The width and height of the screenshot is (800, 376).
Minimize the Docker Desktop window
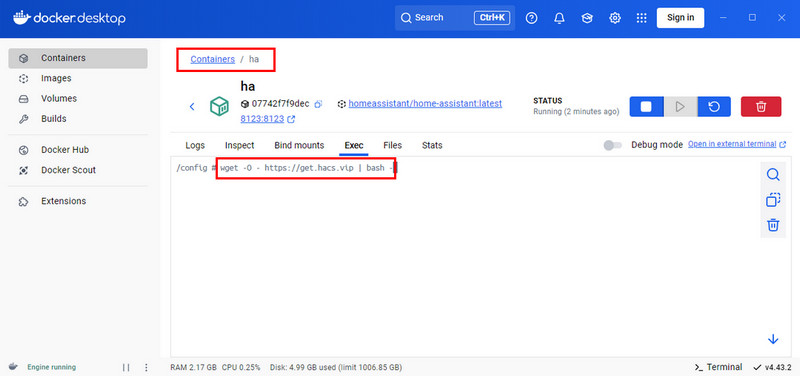[723, 18]
